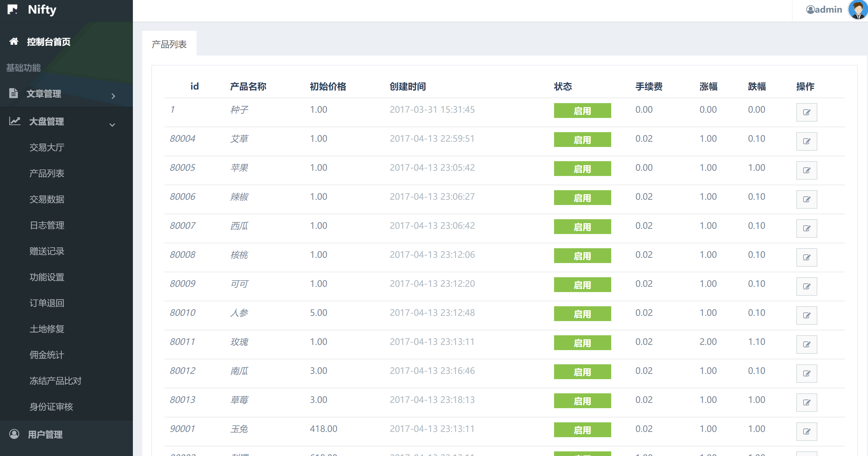Click the chart icon beside 大盘管理
Image resolution: width=868 pixels, height=456 pixels.
pos(15,121)
